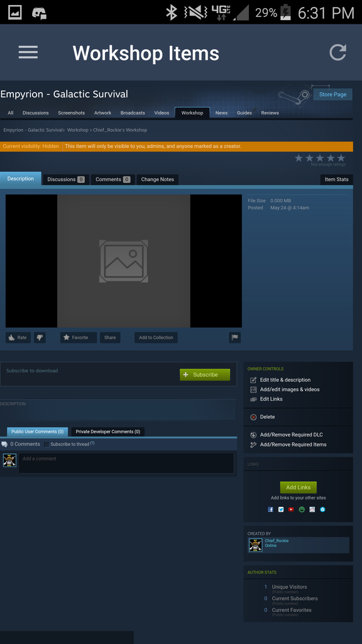Open the hamburger navigation menu

pyautogui.click(x=28, y=52)
